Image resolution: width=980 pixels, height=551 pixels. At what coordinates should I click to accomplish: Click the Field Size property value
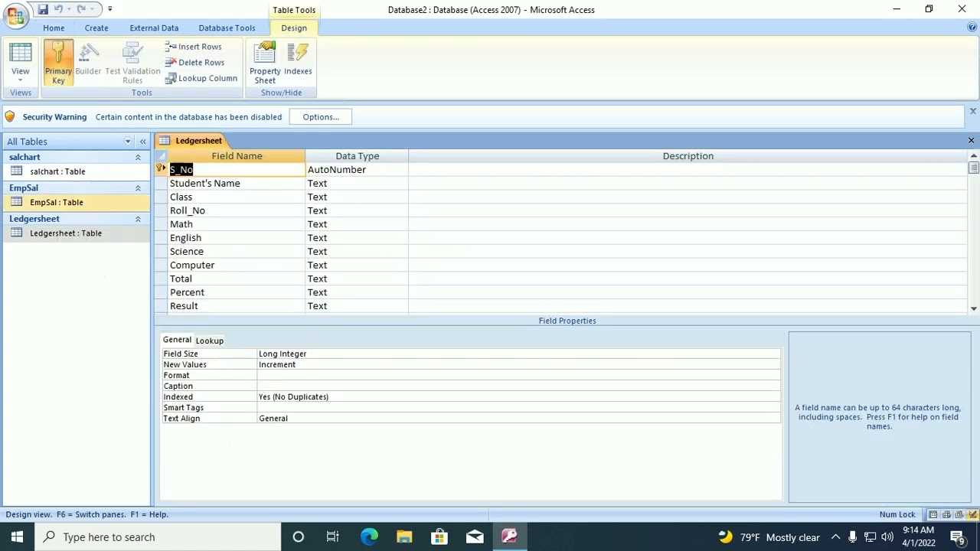(x=518, y=354)
